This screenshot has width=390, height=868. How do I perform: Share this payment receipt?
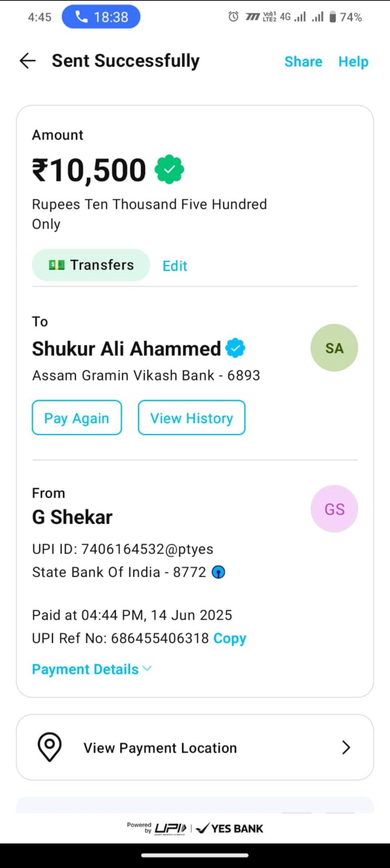click(x=303, y=61)
